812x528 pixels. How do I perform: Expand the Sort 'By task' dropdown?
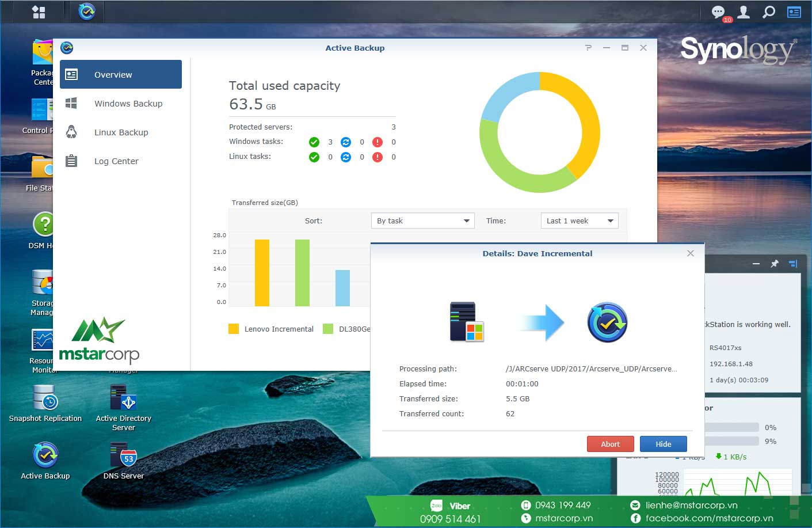click(422, 221)
